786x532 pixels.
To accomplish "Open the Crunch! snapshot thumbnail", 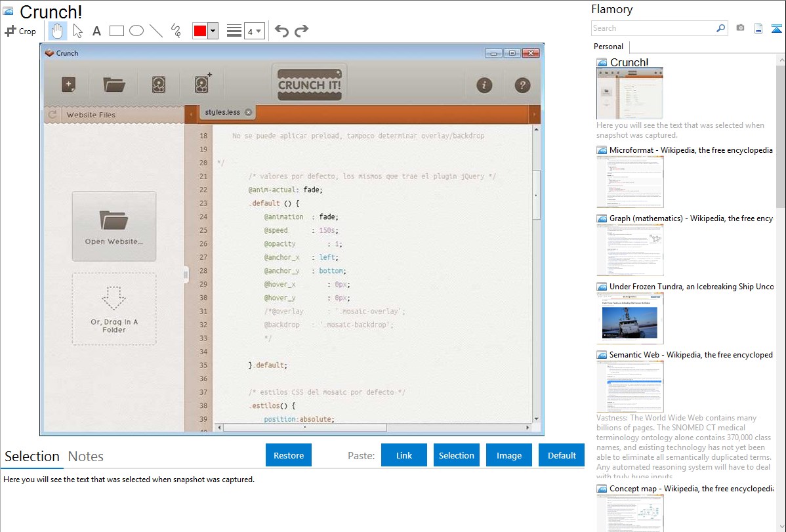I will (630, 93).
